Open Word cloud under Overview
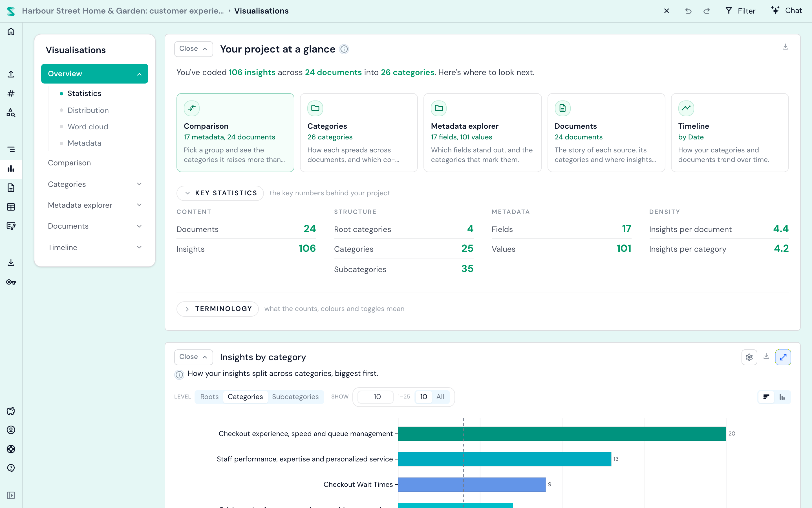 tap(88, 127)
